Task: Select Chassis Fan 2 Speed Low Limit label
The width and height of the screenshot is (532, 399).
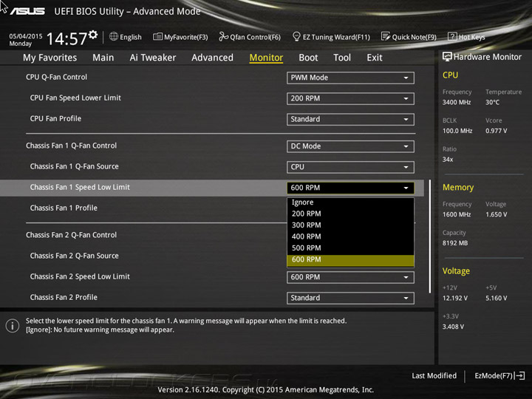Action: (x=80, y=276)
